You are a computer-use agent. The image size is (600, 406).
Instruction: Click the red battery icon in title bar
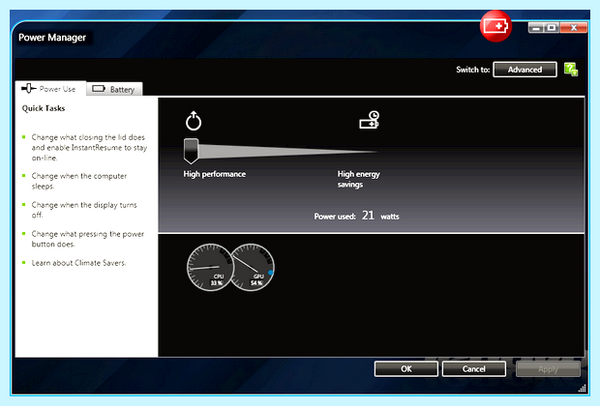[496, 26]
